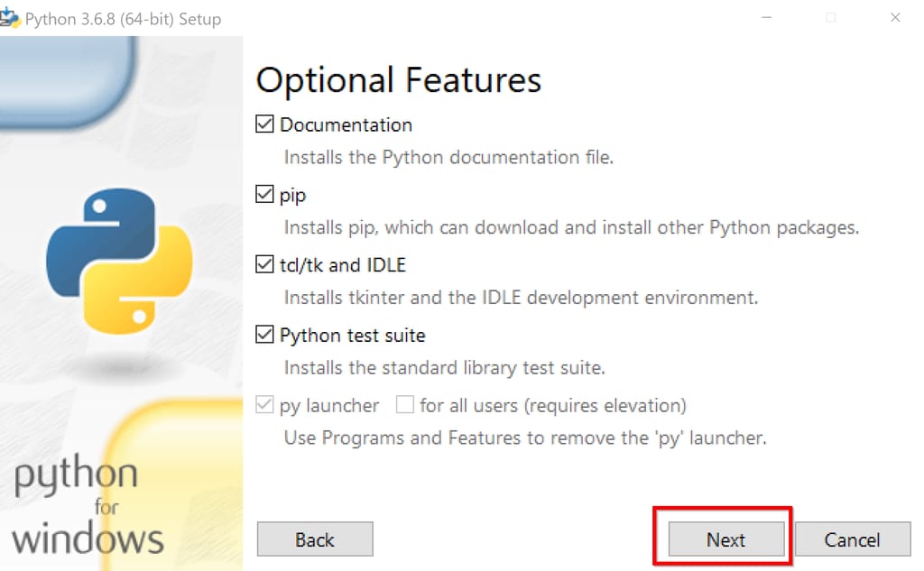This screenshot has width=924, height=571.
Task: Go to the Next setup page
Action: [725, 539]
